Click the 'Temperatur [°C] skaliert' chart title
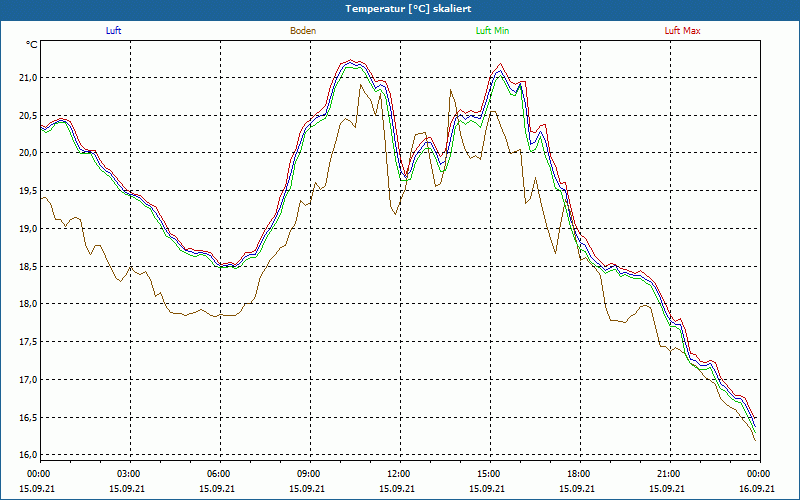800x500 pixels. coord(400,9)
